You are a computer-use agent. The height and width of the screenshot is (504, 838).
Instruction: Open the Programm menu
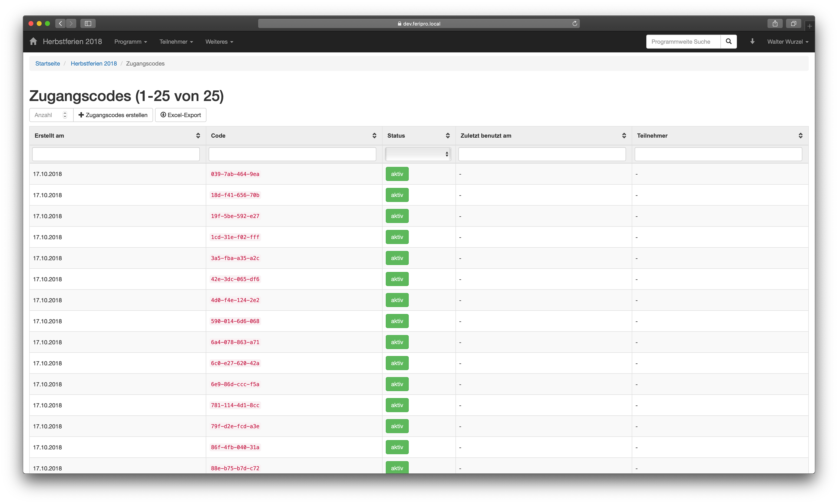tap(131, 41)
